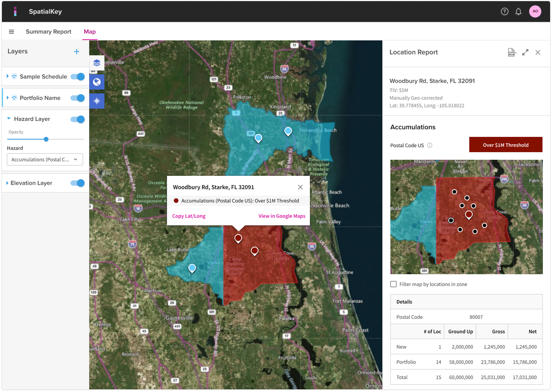Disable the Elevation Layer toggle
The height and width of the screenshot is (392, 552).
tap(78, 183)
